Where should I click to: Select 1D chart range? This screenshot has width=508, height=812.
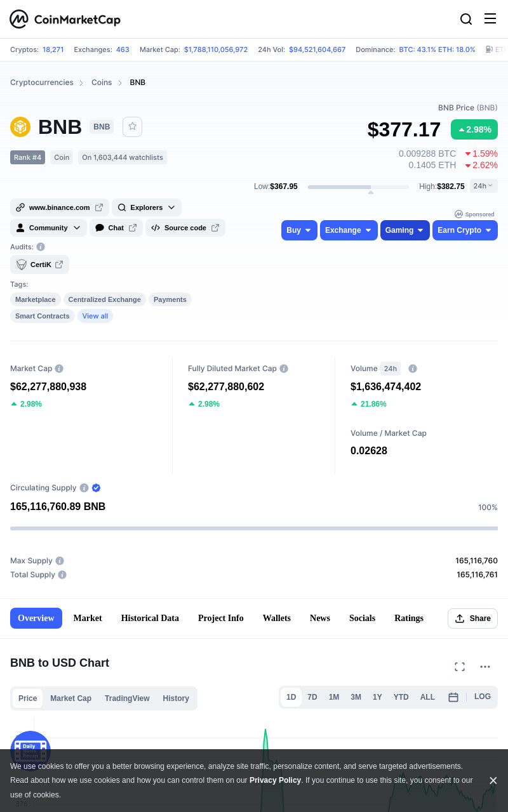pos(291,697)
